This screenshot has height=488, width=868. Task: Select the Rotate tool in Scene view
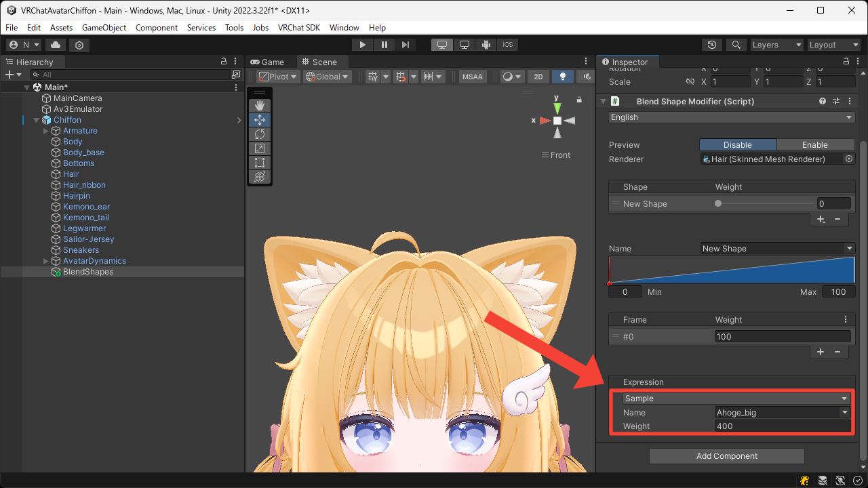click(x=259, y=134)
